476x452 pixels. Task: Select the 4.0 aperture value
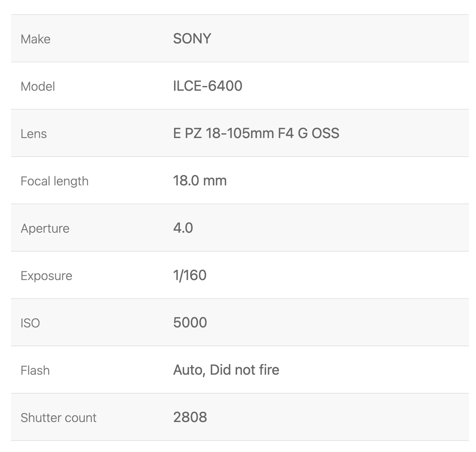(x=183, y=228)
